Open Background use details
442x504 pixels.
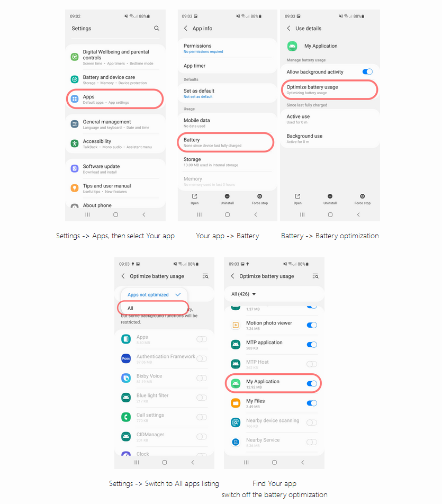tap(330, 139)
